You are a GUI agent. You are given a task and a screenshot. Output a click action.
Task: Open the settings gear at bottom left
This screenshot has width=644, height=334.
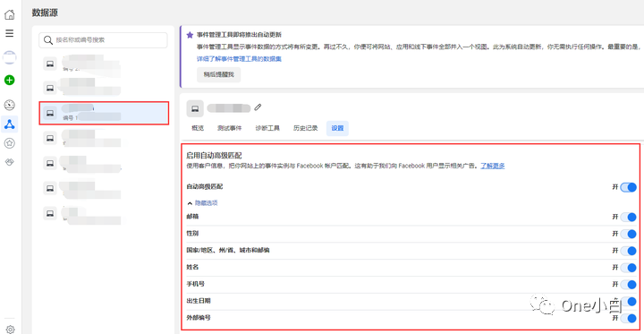(x=10, y=329)
